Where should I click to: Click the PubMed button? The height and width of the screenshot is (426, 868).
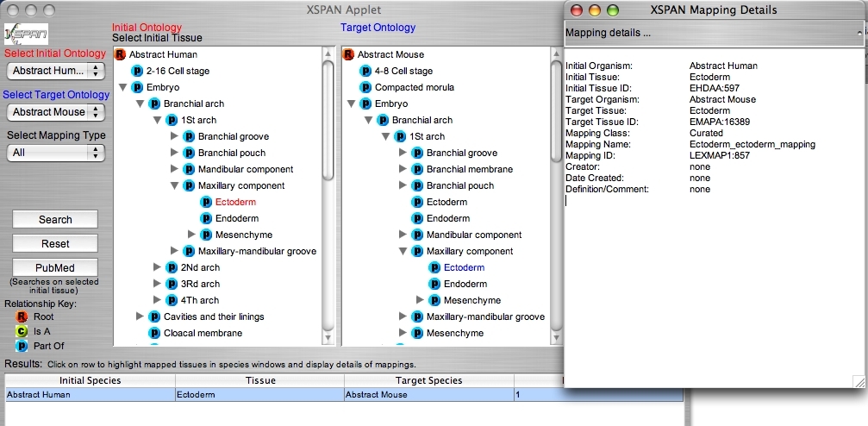[x=55, y=267]
